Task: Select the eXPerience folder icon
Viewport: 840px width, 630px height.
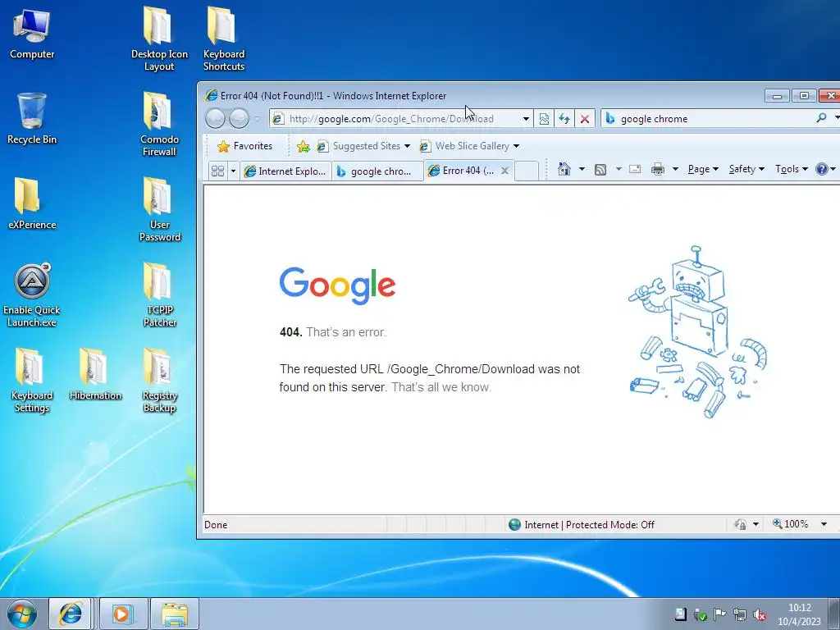Action: click(32, 203)
